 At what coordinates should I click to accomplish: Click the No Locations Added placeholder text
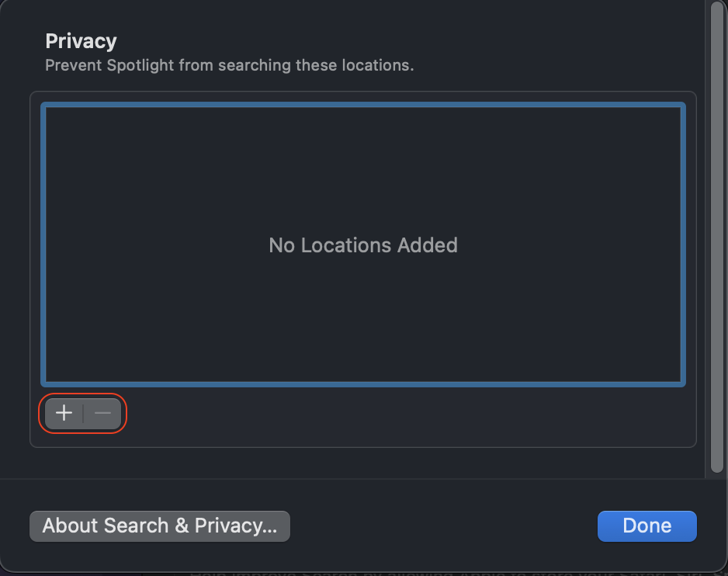click(x=362, y=245)
